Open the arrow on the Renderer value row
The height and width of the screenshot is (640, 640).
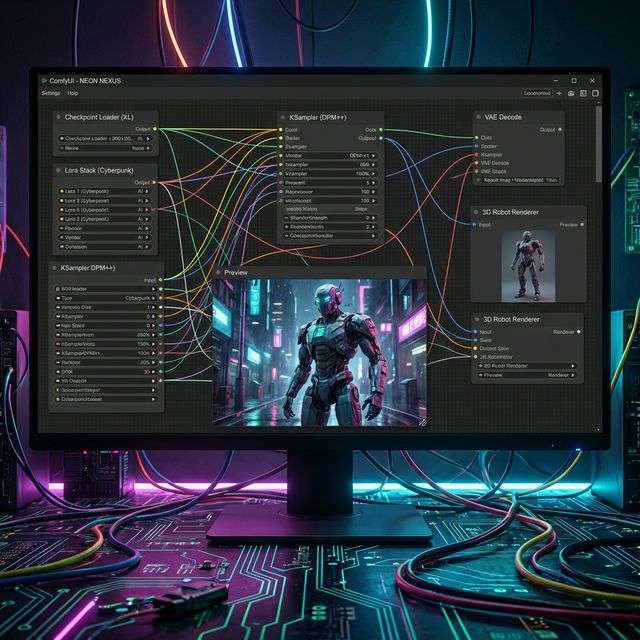point(573,375)
